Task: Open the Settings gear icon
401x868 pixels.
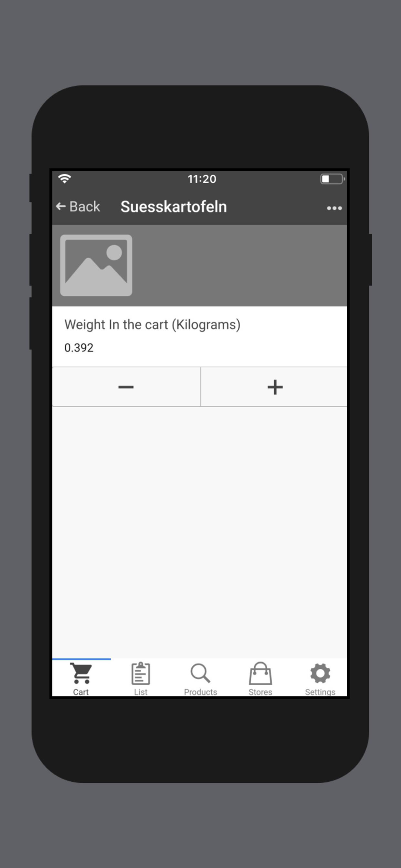Action: [320, 673]
